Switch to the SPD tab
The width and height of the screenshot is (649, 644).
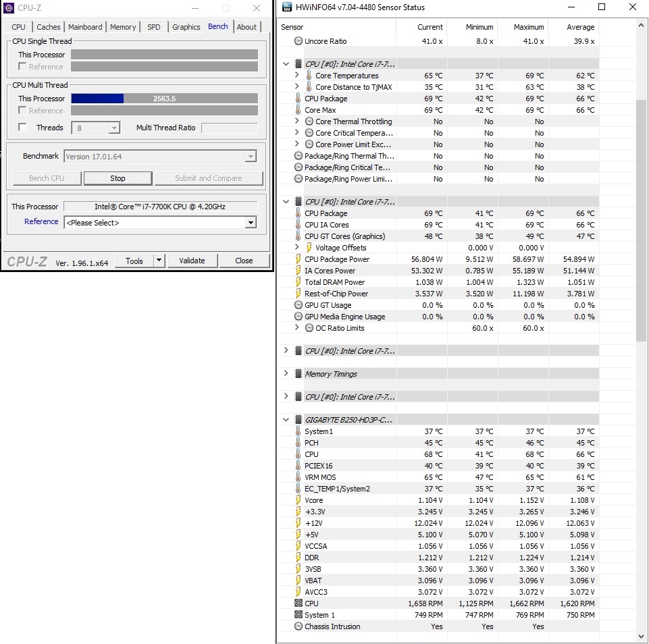coord(153,27)
